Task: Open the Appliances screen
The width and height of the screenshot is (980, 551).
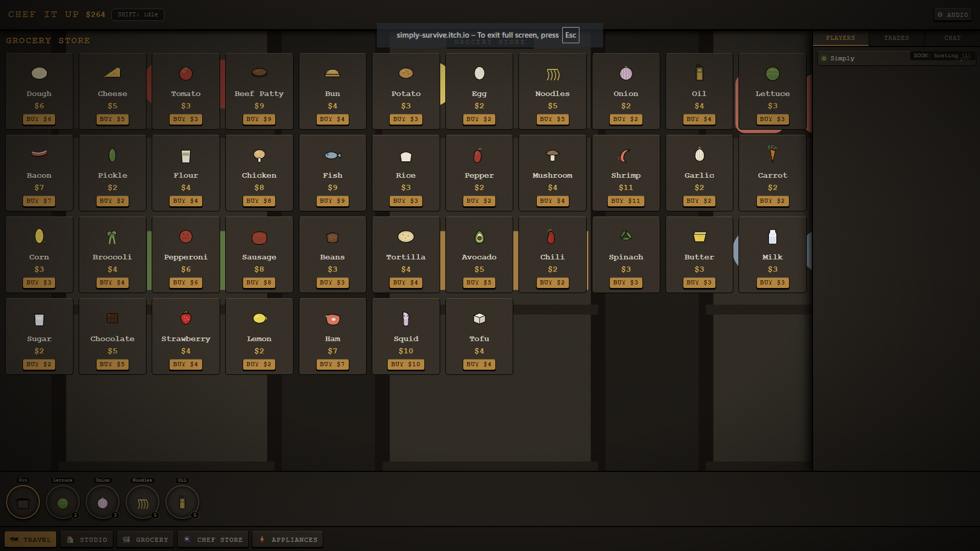Action: pyautogui.click(x=288, y=539)
